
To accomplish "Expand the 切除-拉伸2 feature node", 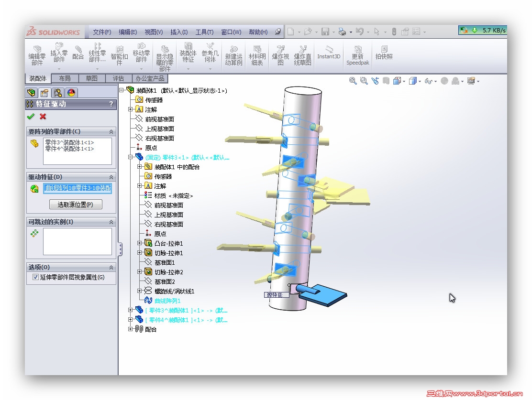I will point(139,271).
